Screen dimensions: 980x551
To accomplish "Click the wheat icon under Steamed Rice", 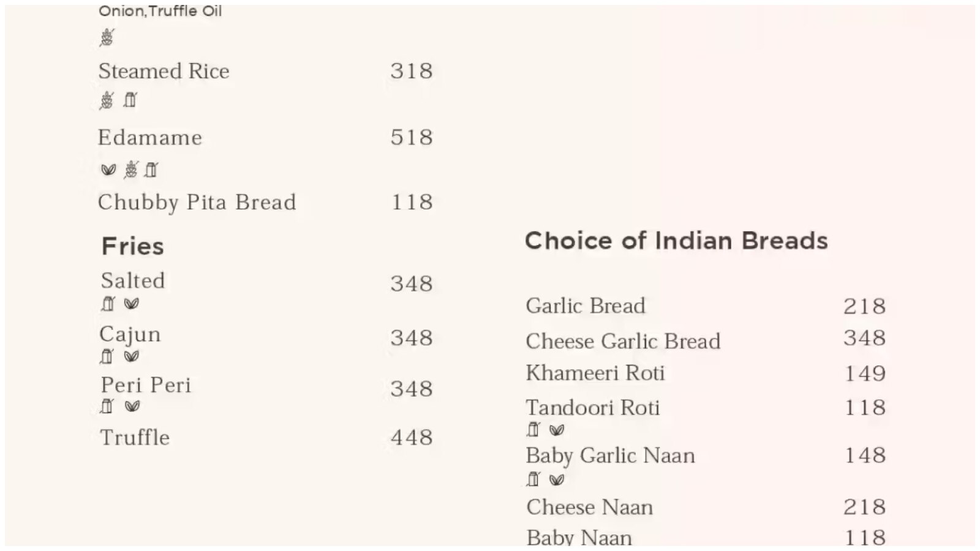I will click(x=107, y=100).
